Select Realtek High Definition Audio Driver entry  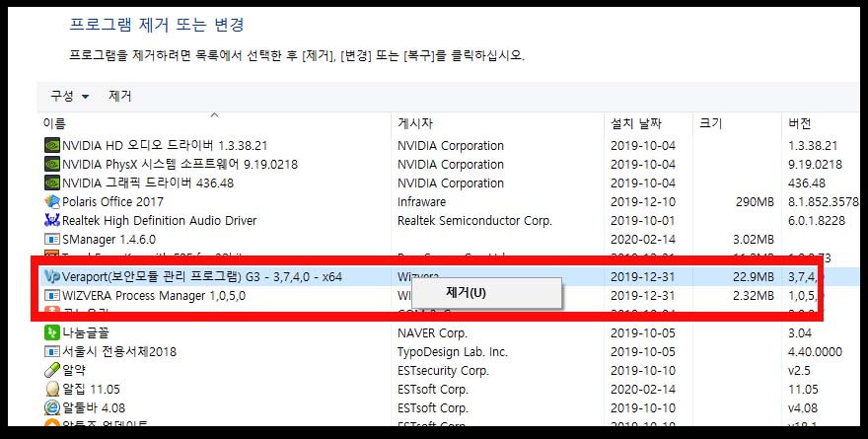coord(449,220)
